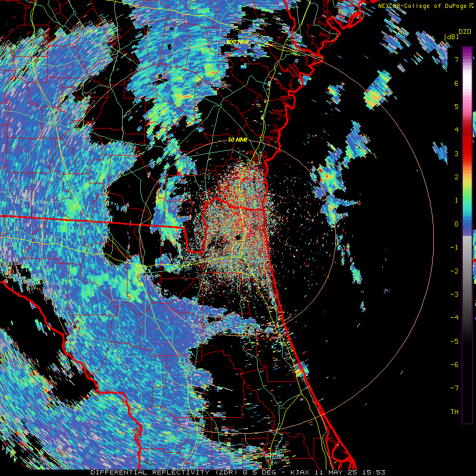Screen dimensions: 476x476
Task: Click the "-3" value on the scale
Action: coord(454,295)
